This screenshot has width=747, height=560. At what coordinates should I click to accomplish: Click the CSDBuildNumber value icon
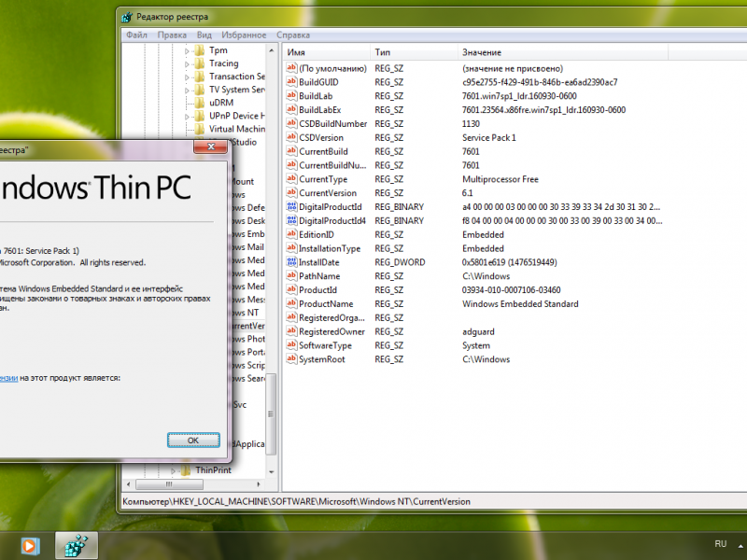pyautogui.click(x=291, y=123)
